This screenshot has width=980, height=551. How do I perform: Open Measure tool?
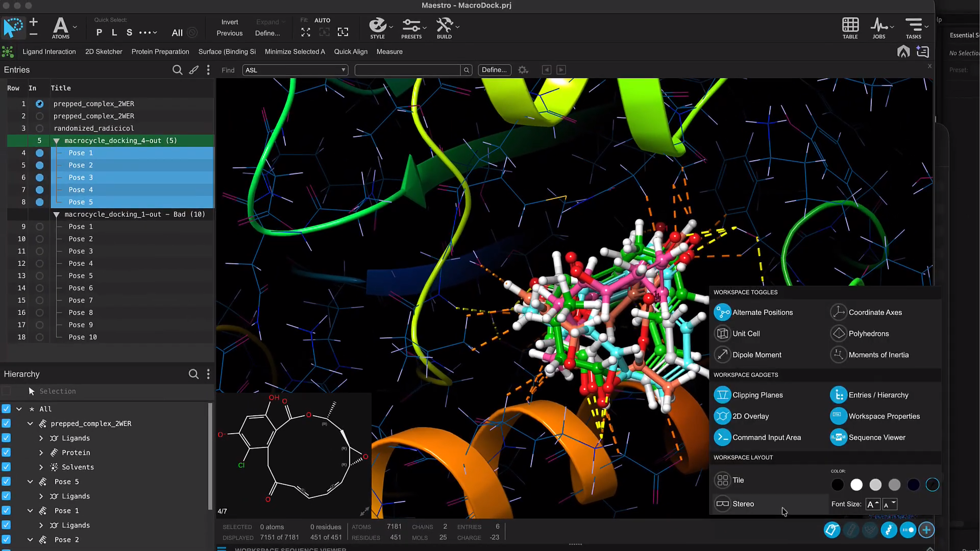coord(389,52)
